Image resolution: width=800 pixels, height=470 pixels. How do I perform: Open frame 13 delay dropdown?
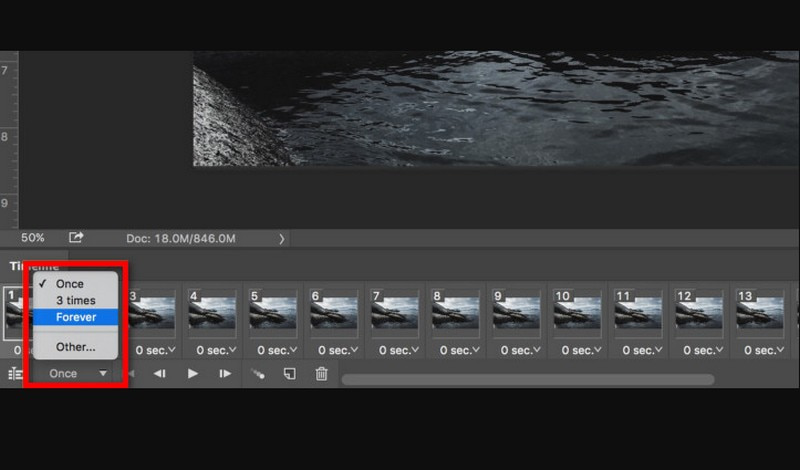tap(764, 351)
